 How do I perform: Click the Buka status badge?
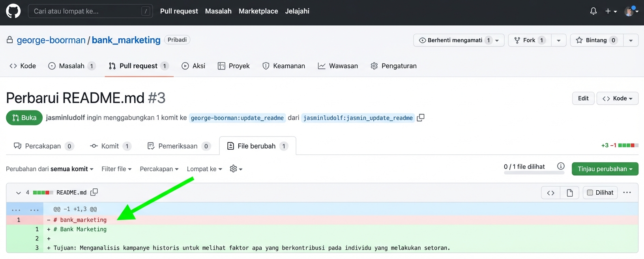pyautogui.click(x=24, y=118)
